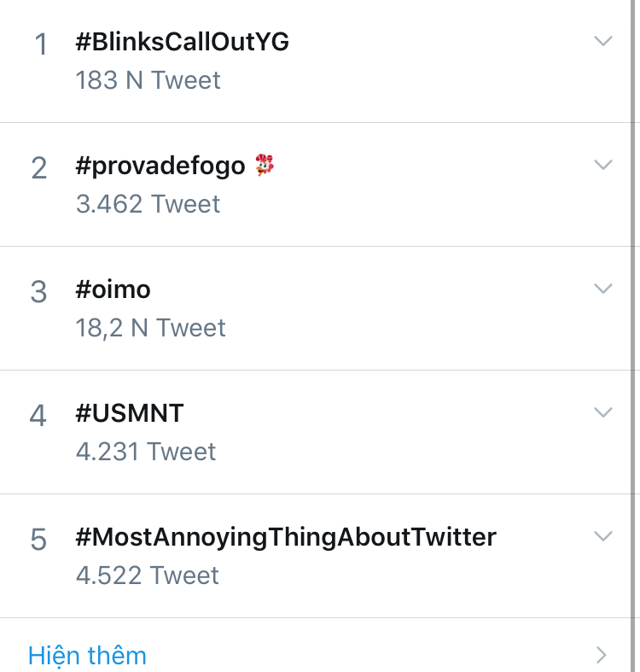Open the #provadefogo trending hashtag
Screen dimensions: 640x672
point(160,166)
